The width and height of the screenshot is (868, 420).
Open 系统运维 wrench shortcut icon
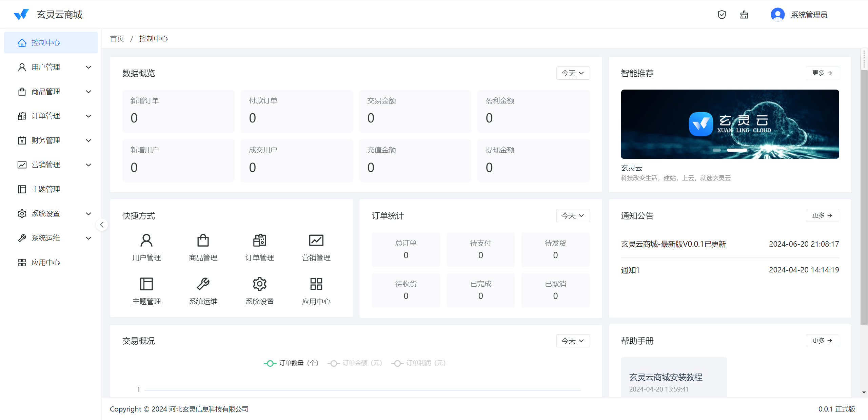point(203,284)
